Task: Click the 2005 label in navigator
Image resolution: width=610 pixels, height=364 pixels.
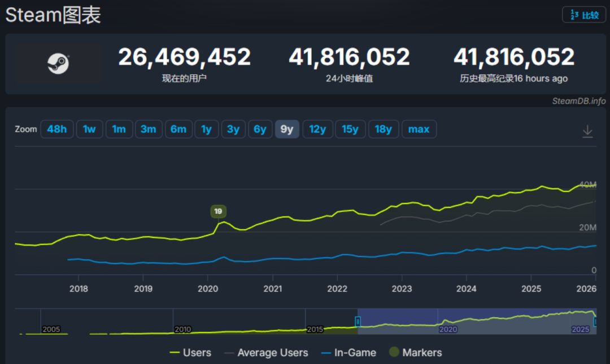Action: 51,330
